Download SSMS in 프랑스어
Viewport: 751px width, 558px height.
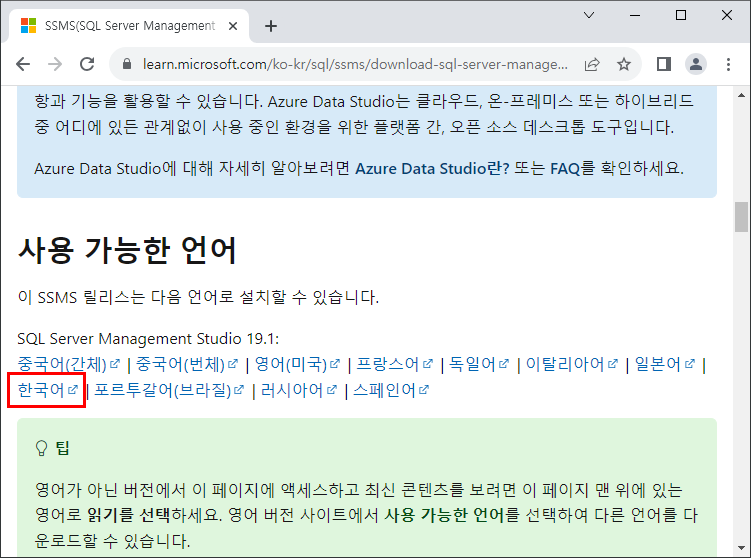(394, 364)
